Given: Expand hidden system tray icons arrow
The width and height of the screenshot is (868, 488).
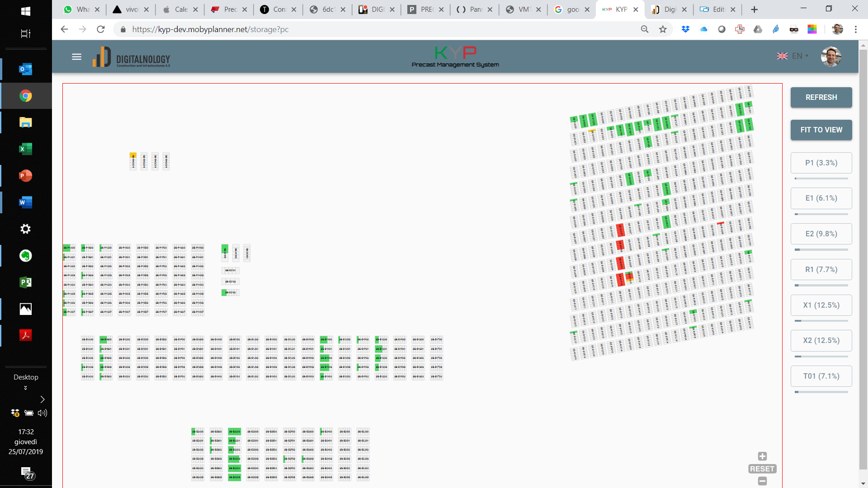Looking at the screenshot, I should (42, 399).
